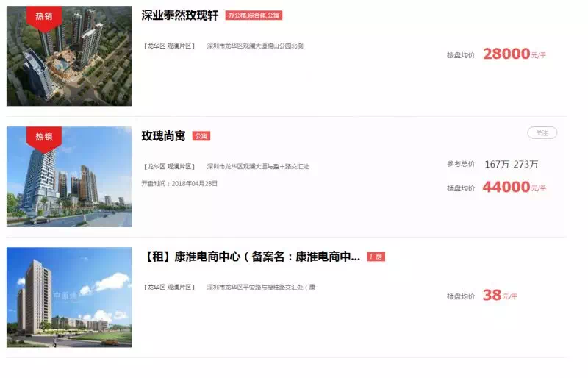588x378 pixels.
Task: Select the 167万-273万 reference total price
Action: click(x=512, y=165)
